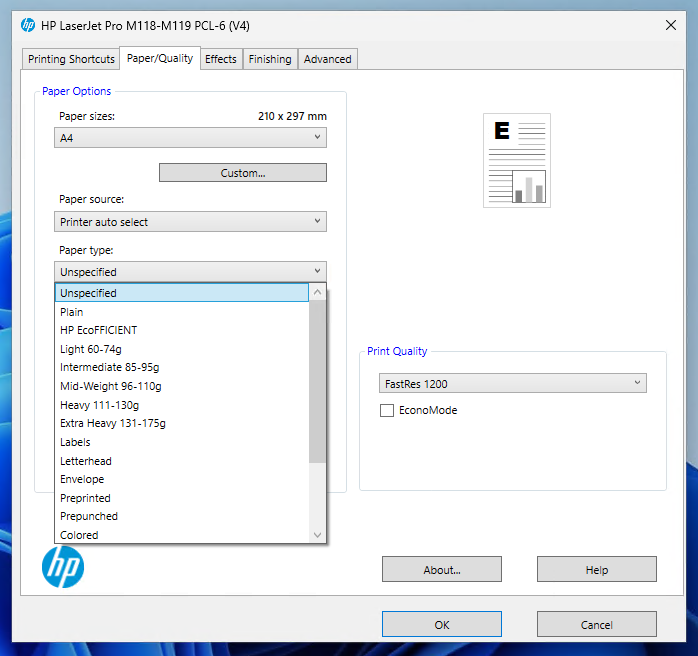The width and height of the screenshot is (698, 656).
Task: Select the Paper/Quality tab
Action: point(160,58)
